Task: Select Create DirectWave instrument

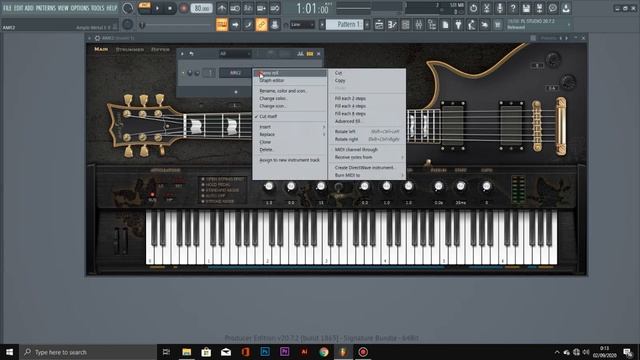Action: [367, 168]
